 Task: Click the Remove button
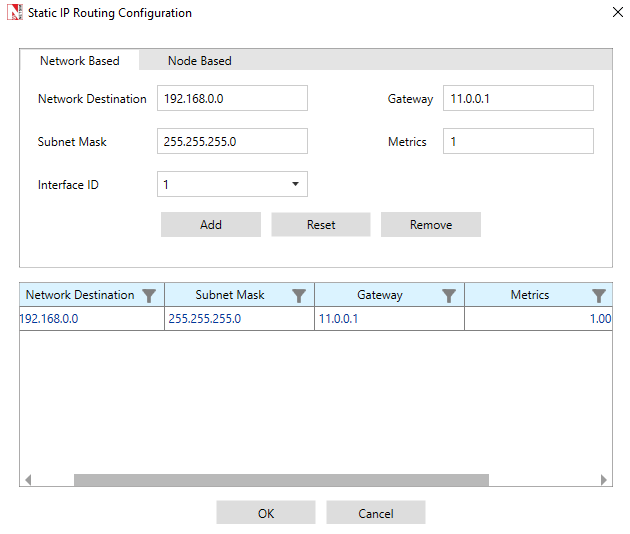click(x=430, y=225)
